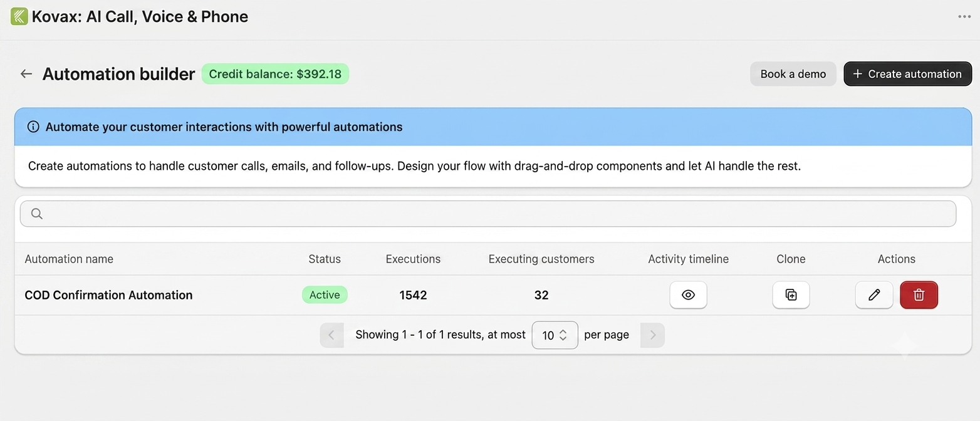Open the three-dot more options menu
980x421 pixels.
pos(964,16)
